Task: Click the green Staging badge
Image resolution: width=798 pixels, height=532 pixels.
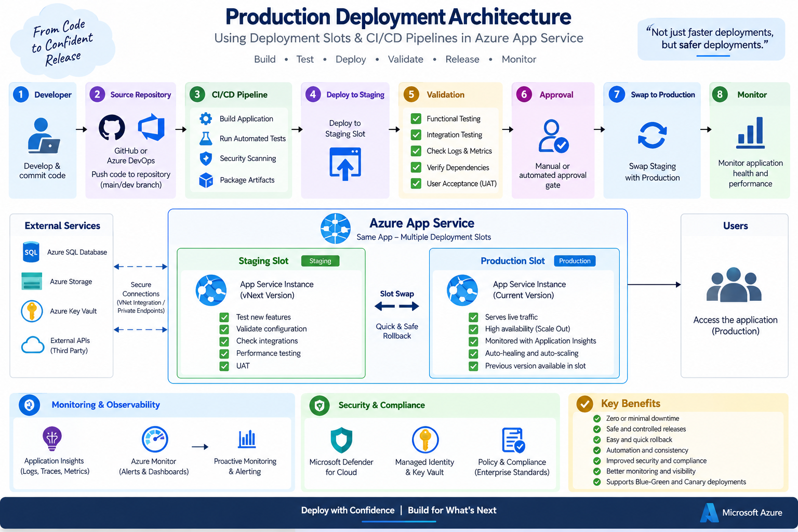Action: click(320, 261)
